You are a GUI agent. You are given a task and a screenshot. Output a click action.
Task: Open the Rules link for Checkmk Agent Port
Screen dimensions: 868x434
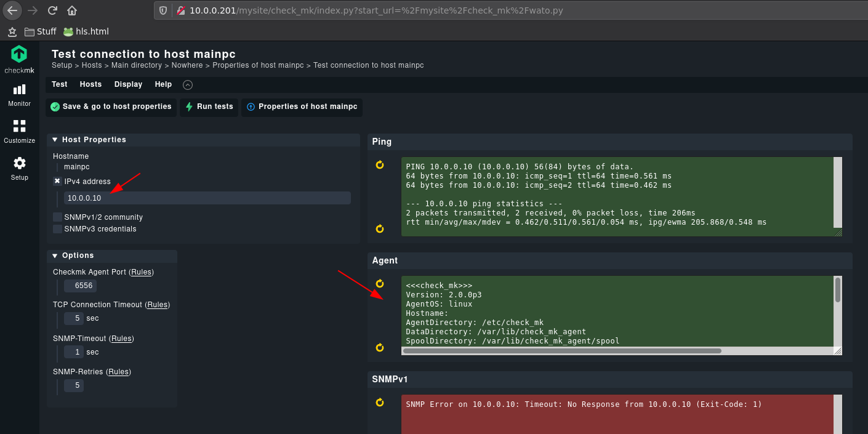(x=142, y=272)
